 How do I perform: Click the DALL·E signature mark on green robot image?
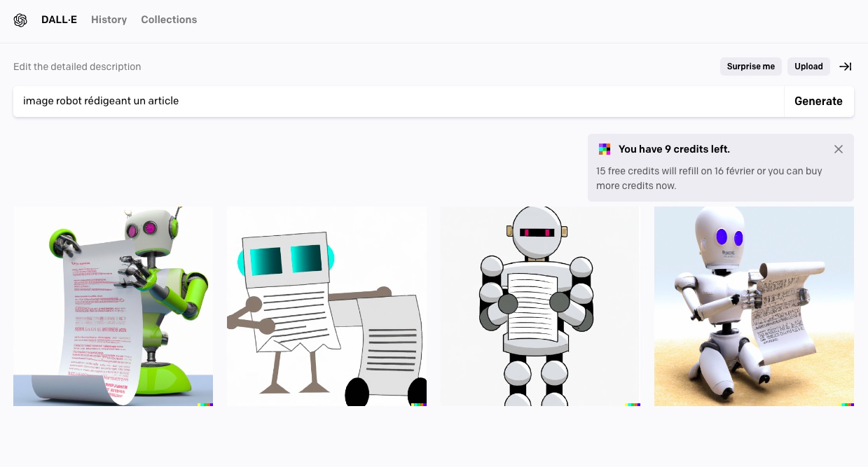[x=205, y=404]
